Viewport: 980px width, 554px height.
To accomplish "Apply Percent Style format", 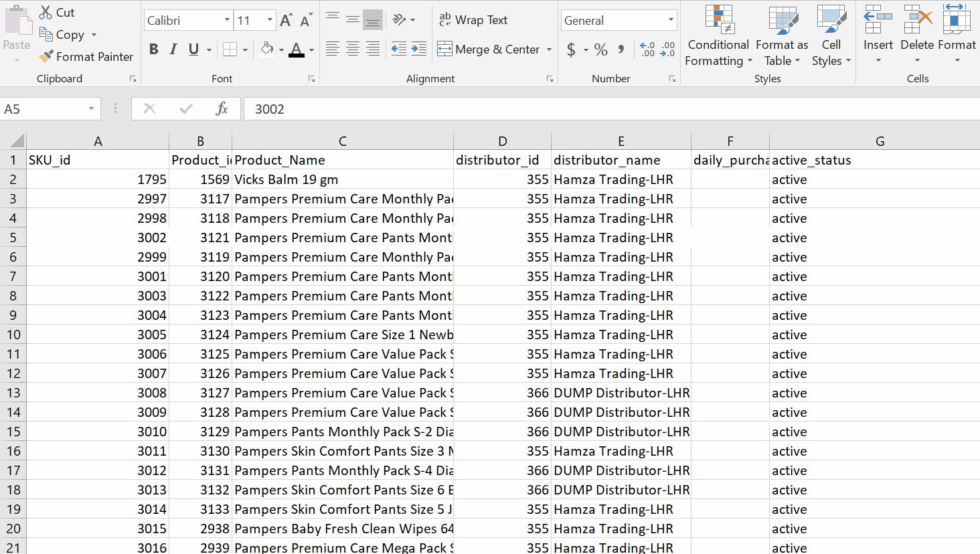I will (x=601, y=50).
